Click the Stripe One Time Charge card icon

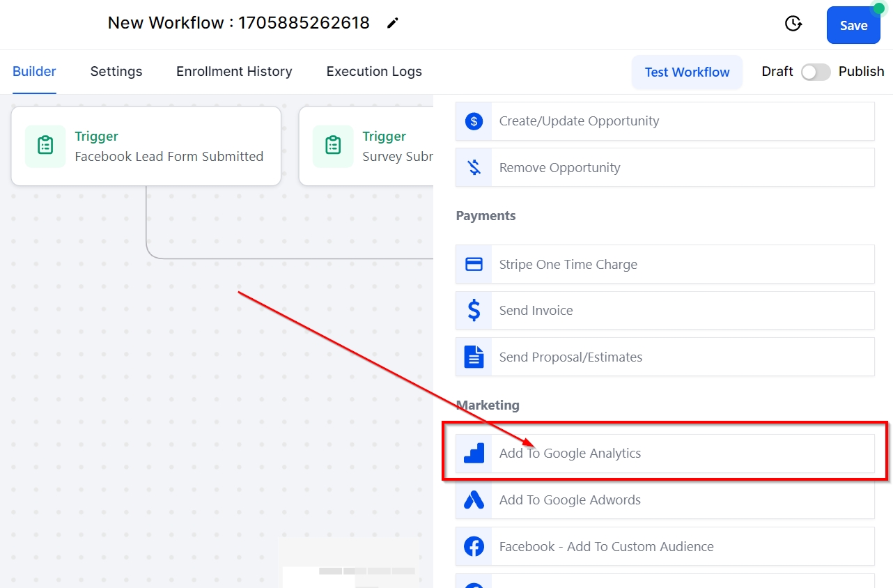point(474,265)
